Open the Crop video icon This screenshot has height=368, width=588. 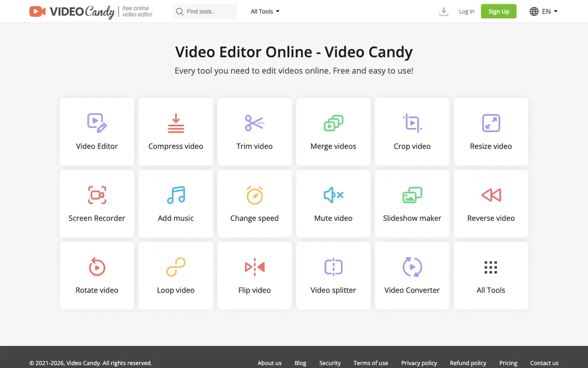[412, 123]
